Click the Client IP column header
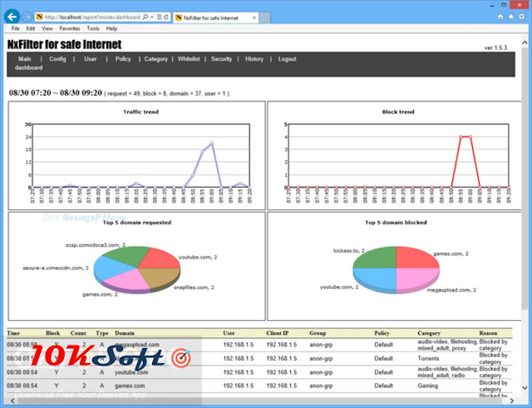Viewport: 532px width, 408px height. point(277,333)
